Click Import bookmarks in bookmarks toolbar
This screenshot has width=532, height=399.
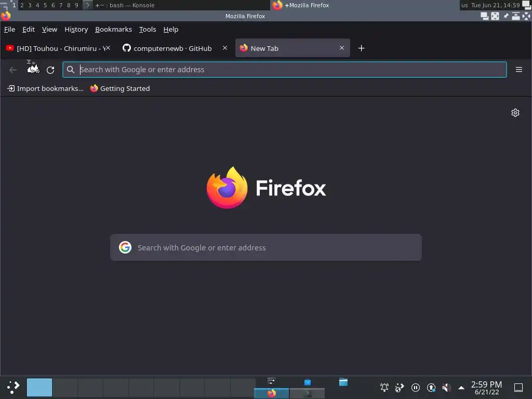click(46, 88)
